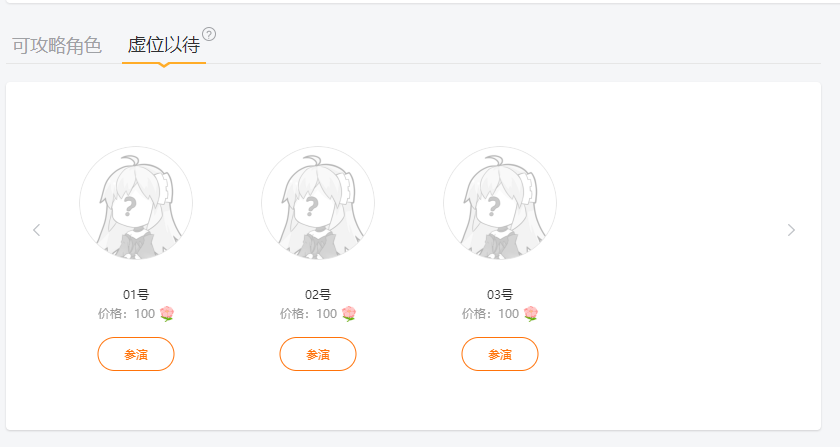Click the flower icon beside 03号 price

[531, 314]
